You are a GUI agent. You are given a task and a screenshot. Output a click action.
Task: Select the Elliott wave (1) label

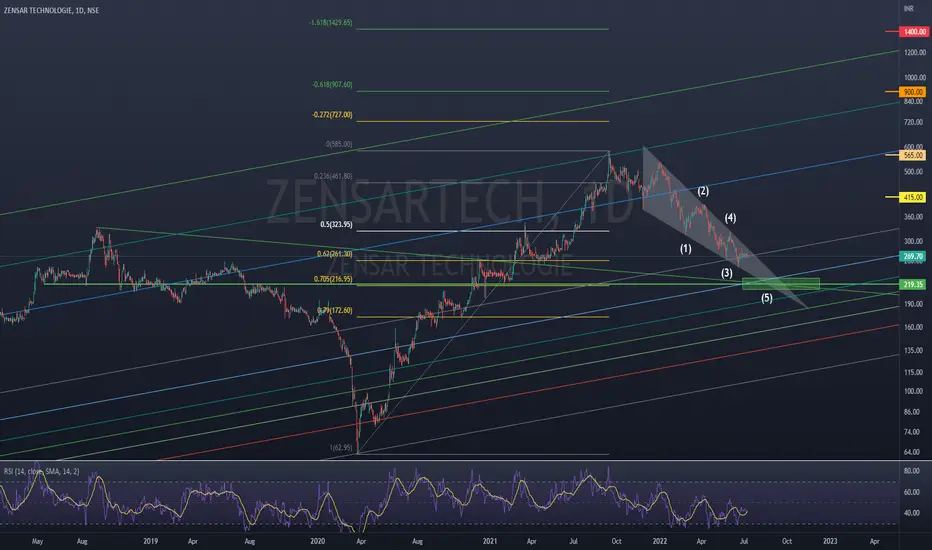686,249
